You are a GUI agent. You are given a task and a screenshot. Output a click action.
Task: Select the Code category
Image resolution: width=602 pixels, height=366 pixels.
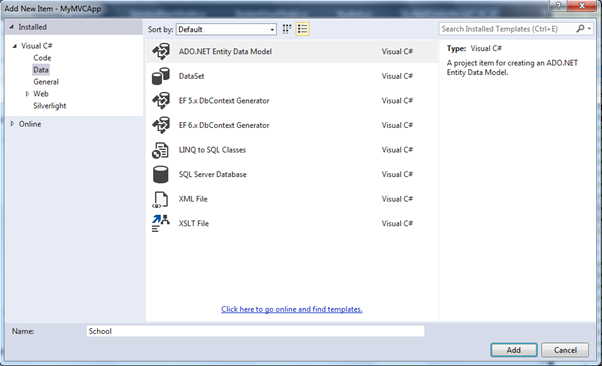(x=42, y=58)
